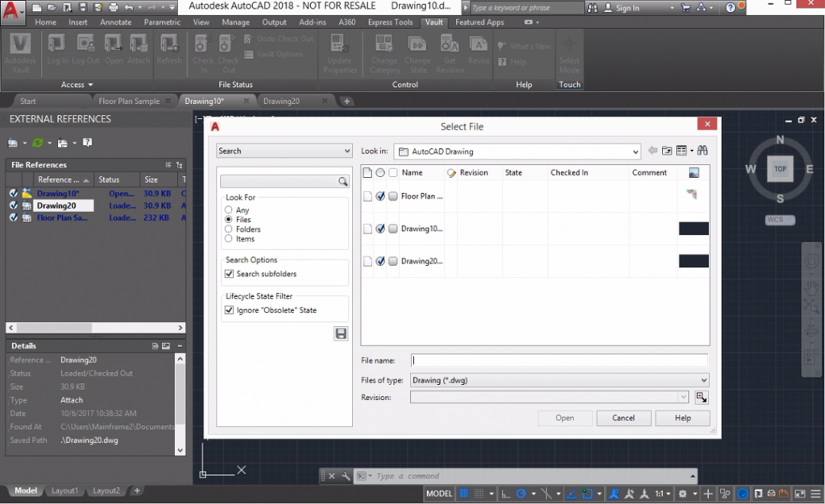Click the back arrow beside Look in
825x504 pixels.
click(653, 151)
